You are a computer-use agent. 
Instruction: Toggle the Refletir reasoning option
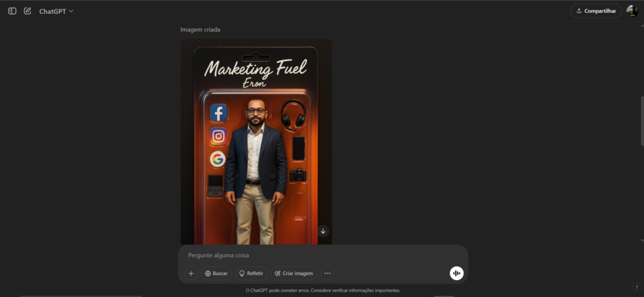pyautogui.click(x=251, y=273)
